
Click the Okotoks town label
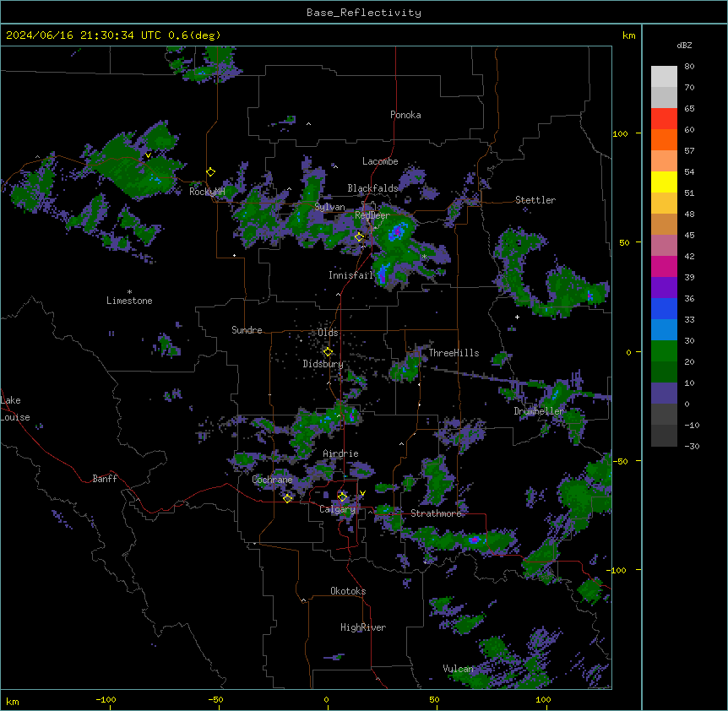click(348, 591)
